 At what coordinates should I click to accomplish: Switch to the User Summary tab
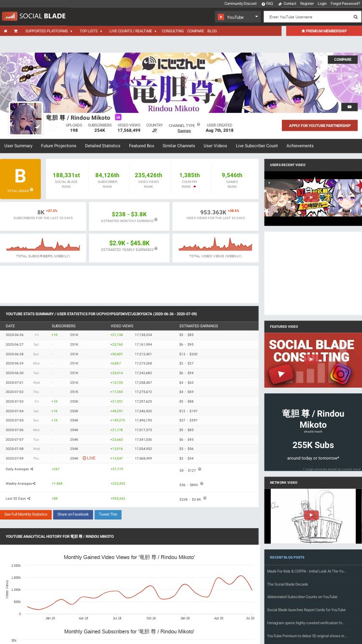18,146
